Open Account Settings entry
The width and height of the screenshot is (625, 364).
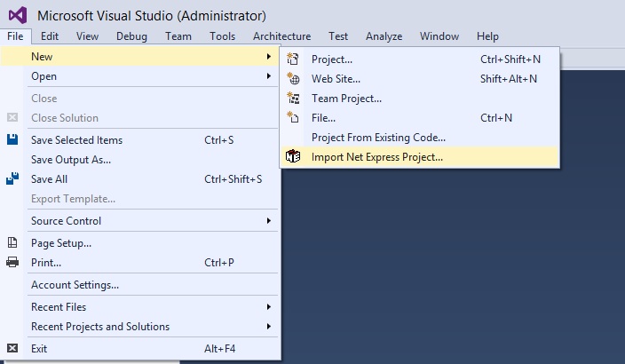75,285
